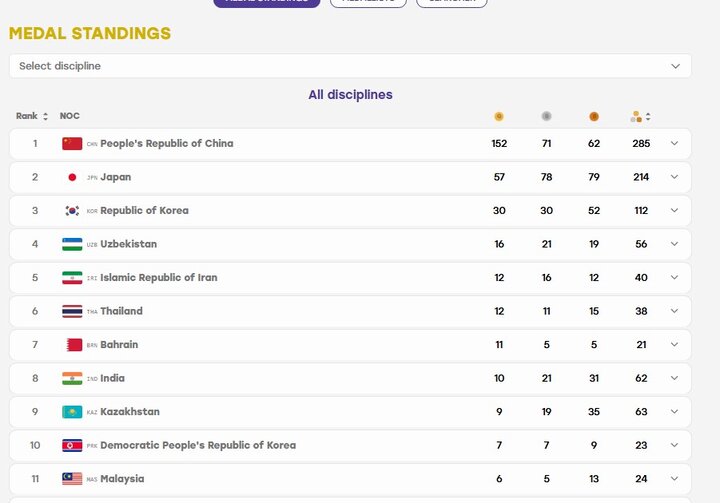Image resolution: width=720 pixels, height=503 pixels.
Task: Expand the Uzbekistan row details
Action: (x=674, y=244)
